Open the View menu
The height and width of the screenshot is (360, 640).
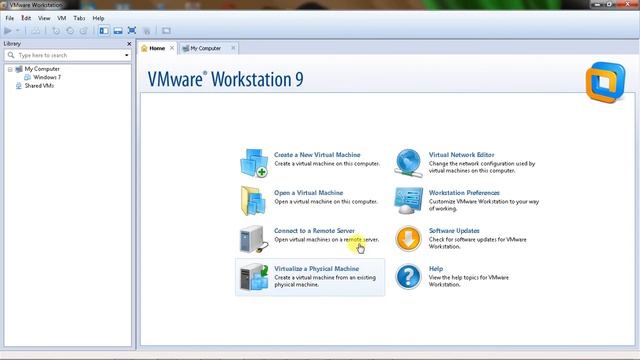pyautogui.click(x=44, y=18)
